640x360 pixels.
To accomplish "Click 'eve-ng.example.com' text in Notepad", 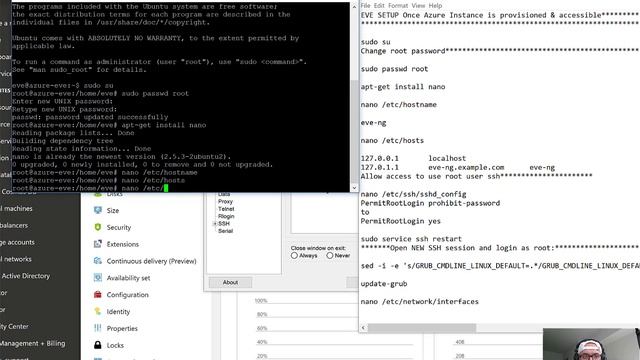I will pos(466,167).
